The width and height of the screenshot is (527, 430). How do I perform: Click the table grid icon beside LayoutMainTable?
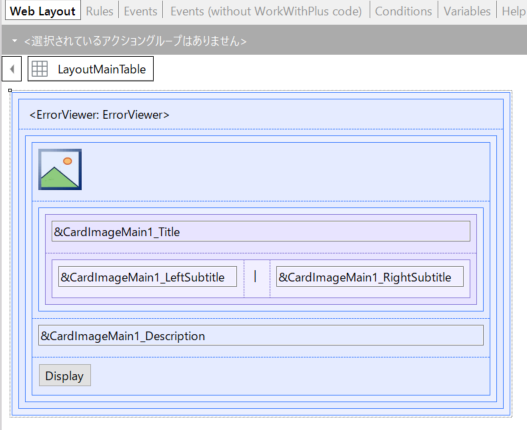(x=40, y=69)
